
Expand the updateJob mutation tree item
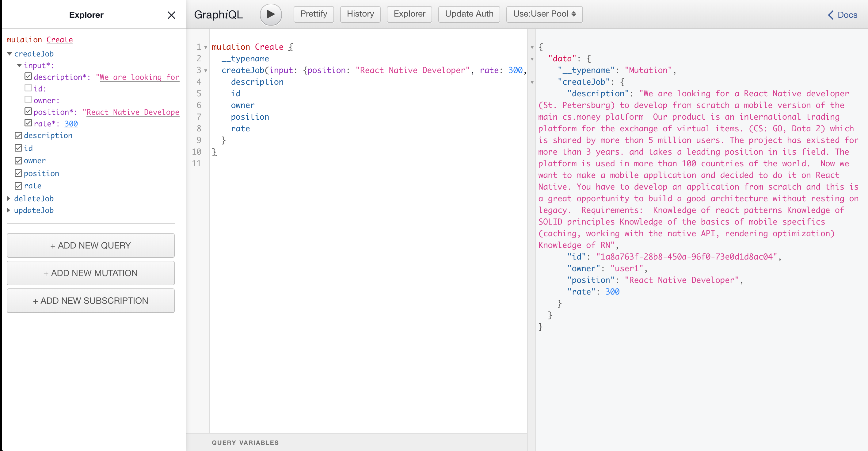pos(9,210)
